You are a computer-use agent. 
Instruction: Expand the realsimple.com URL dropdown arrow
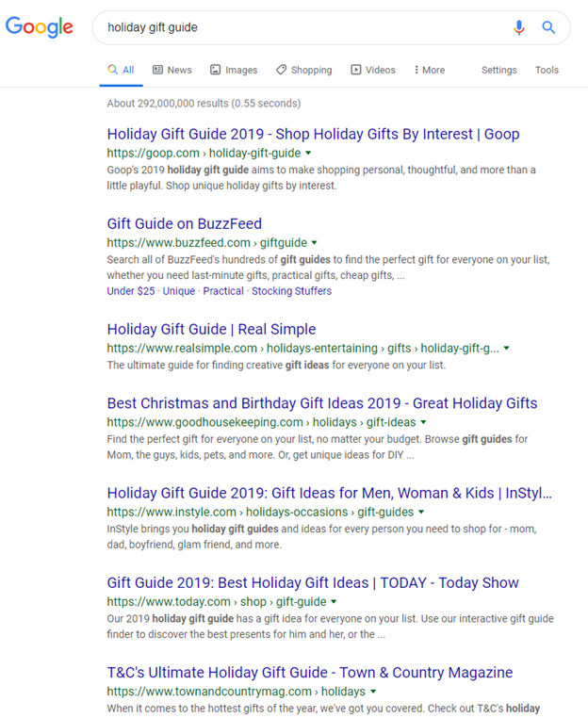[x=506, y=348]
